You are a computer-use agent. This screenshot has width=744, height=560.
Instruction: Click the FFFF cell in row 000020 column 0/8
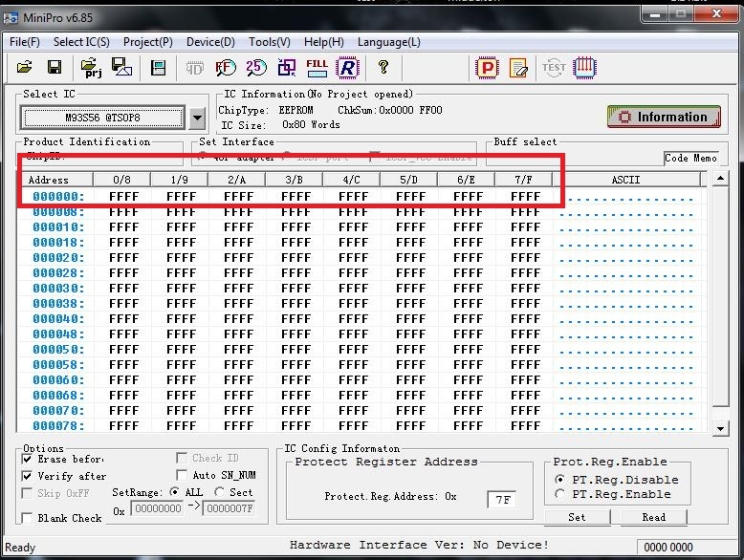123,258
